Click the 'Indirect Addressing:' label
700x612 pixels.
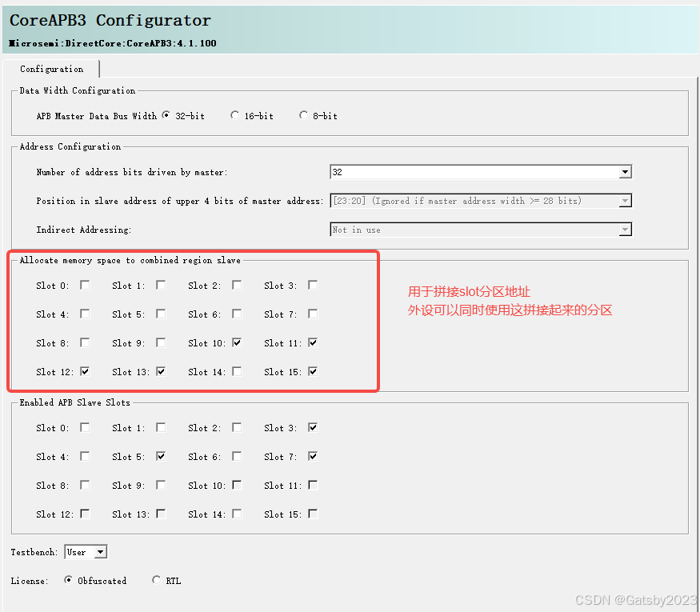pyautogui.click(x=84, y=230)
